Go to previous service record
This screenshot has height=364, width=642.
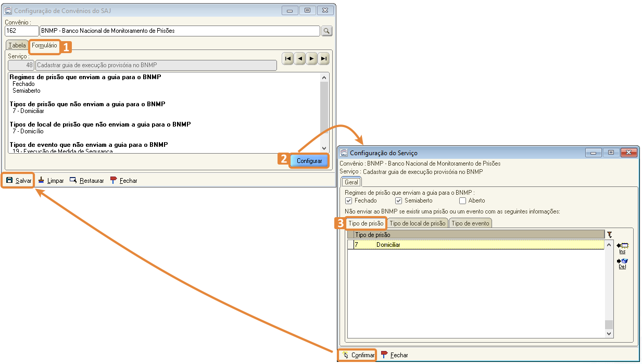point(299,59)
